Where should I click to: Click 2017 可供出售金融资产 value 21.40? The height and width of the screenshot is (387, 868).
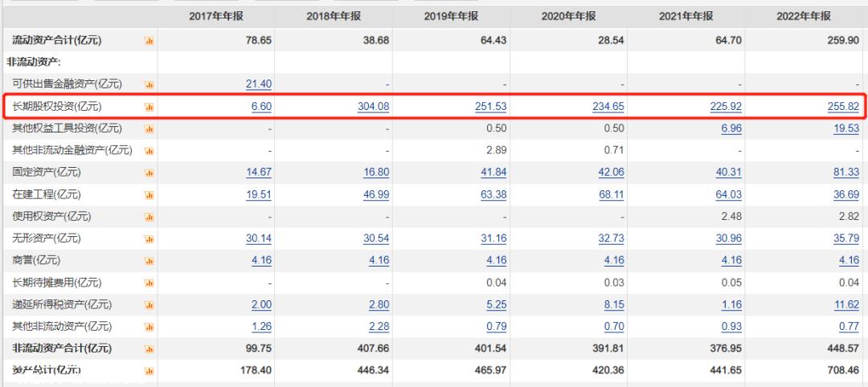click(259, 84)
